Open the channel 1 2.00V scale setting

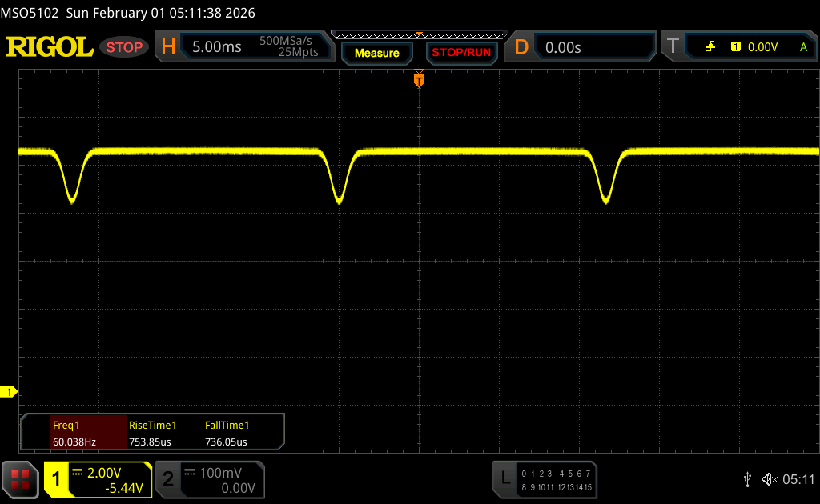(107, 473)
